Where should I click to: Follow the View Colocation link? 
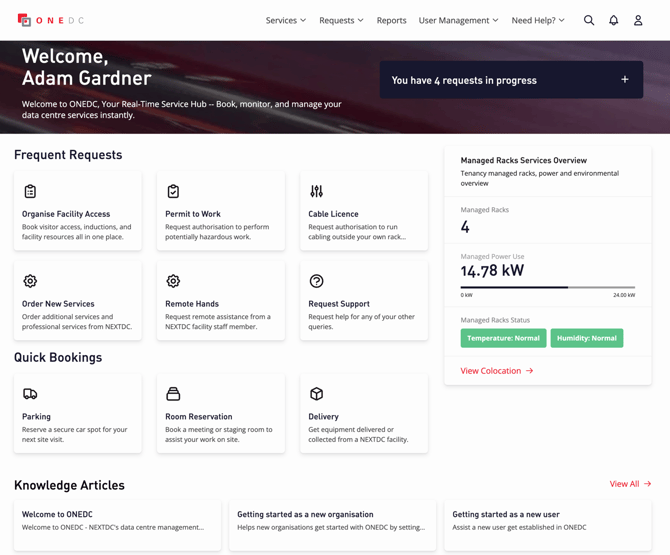click(x=497, y=371)
